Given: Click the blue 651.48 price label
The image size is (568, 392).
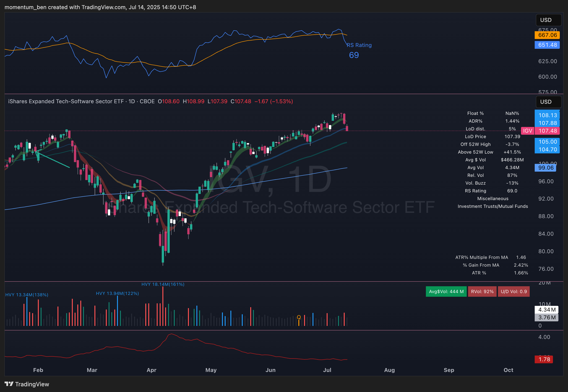Looking at the screenshot, I should coord(547,45).
